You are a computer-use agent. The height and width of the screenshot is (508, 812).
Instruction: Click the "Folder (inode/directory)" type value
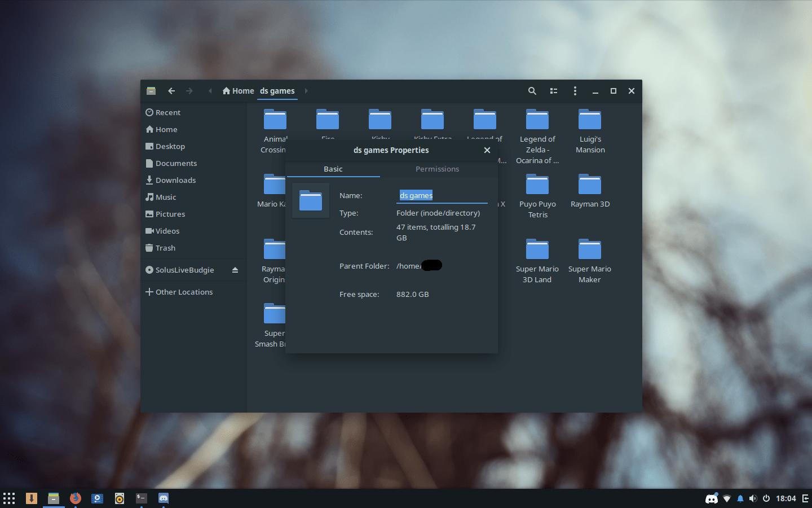(x=438, y=213)
